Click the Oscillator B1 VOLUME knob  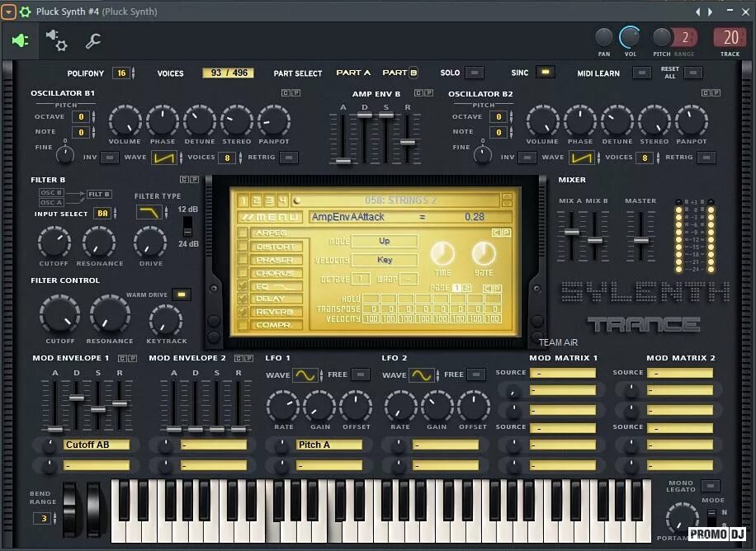point(125,120)
